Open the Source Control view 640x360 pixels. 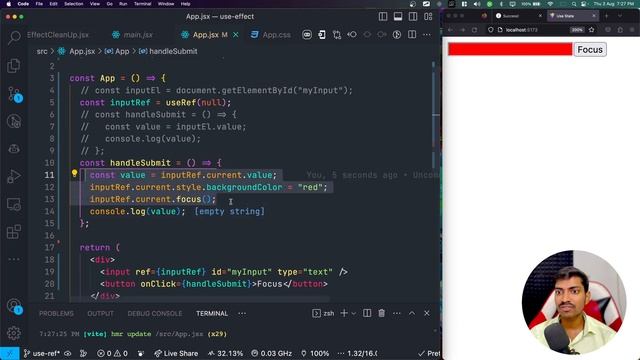[x=14, y=94]
